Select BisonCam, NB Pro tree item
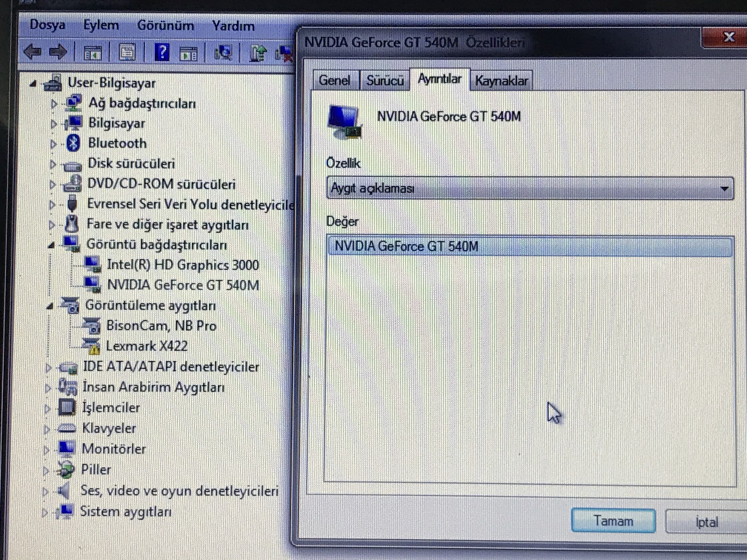 coord(161,326)
